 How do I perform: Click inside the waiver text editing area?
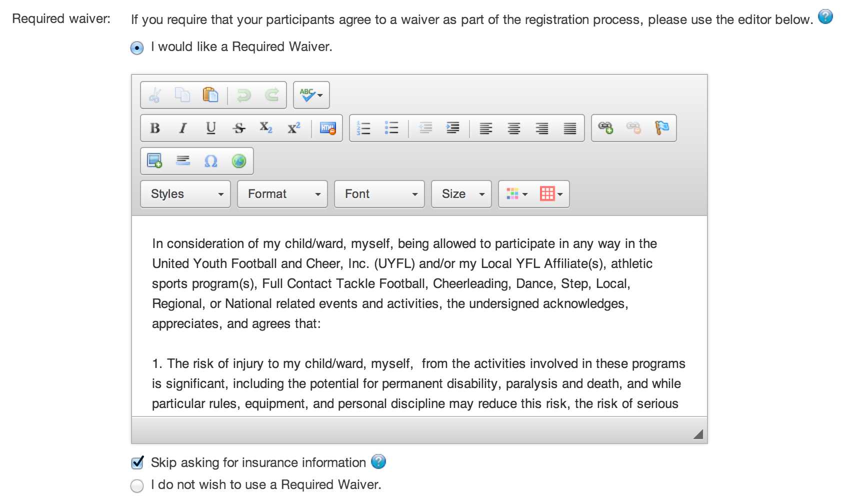click(419, 316)
